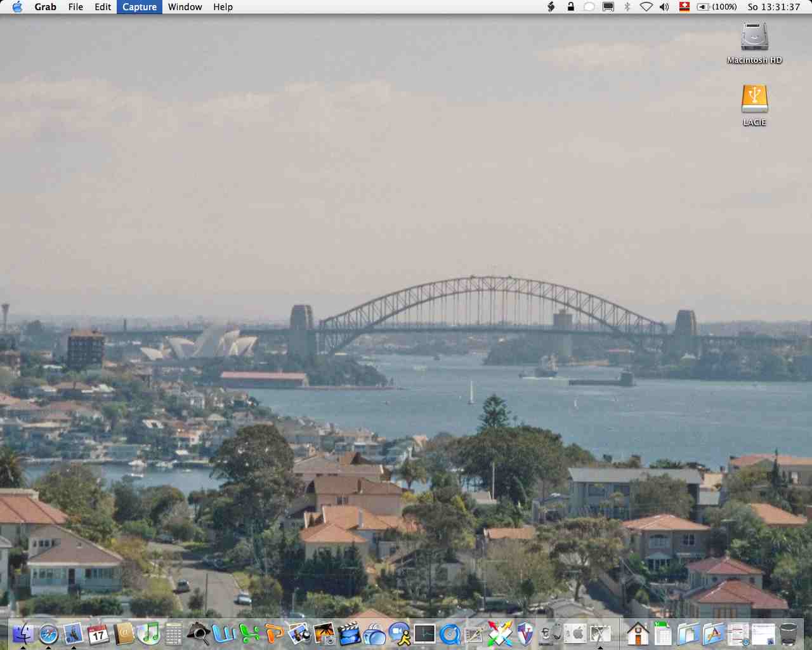Open the Trash in the Dock
Image resolution: width=812 pixels, height=650 pixels.
click(789, 633)
